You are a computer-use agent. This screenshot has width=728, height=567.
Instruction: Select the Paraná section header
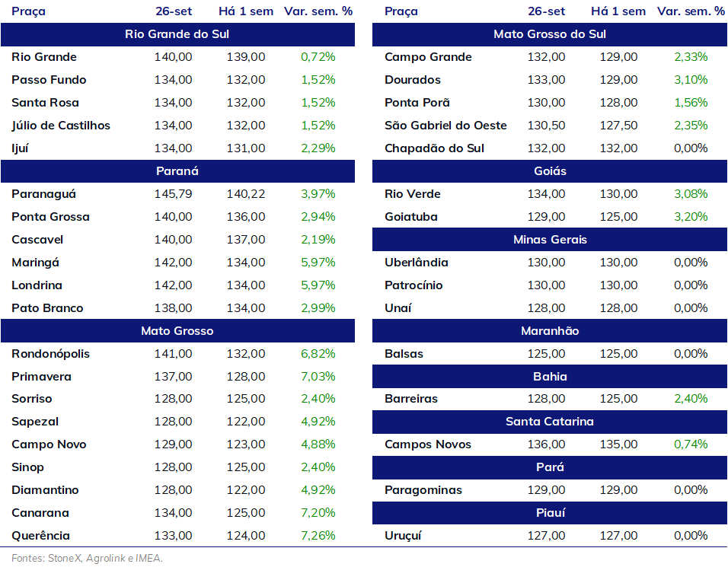pos(177,171)
